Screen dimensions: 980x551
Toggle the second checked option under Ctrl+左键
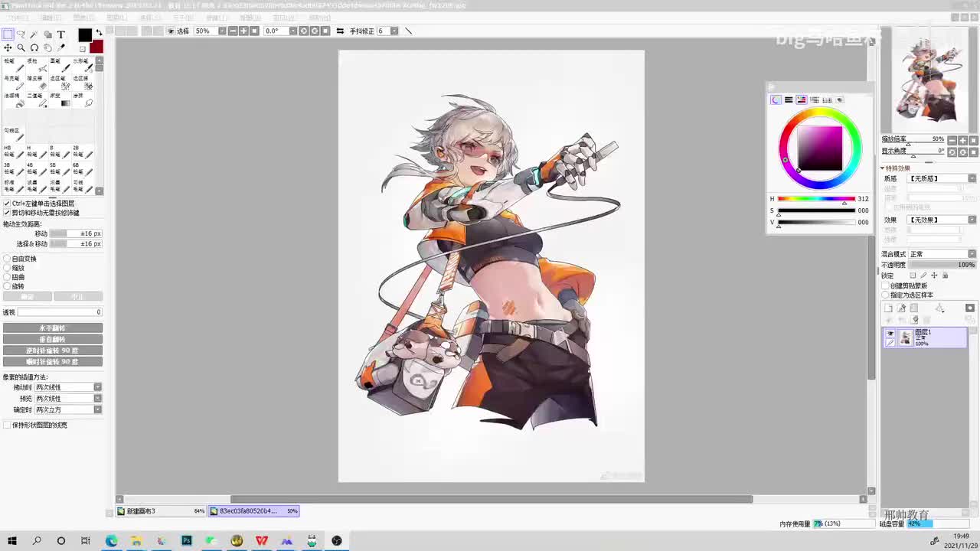pyautogui.click(x=7, y=213)
